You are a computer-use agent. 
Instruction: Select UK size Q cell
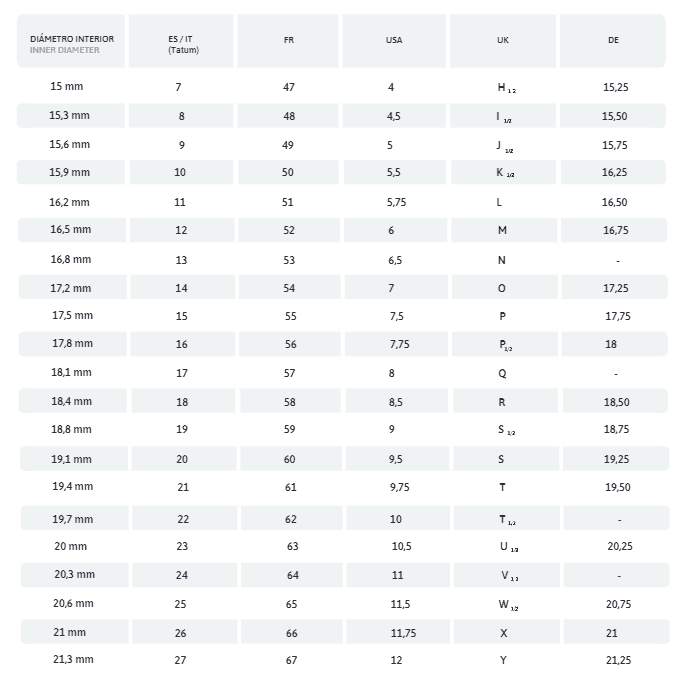tap(502, 374)
